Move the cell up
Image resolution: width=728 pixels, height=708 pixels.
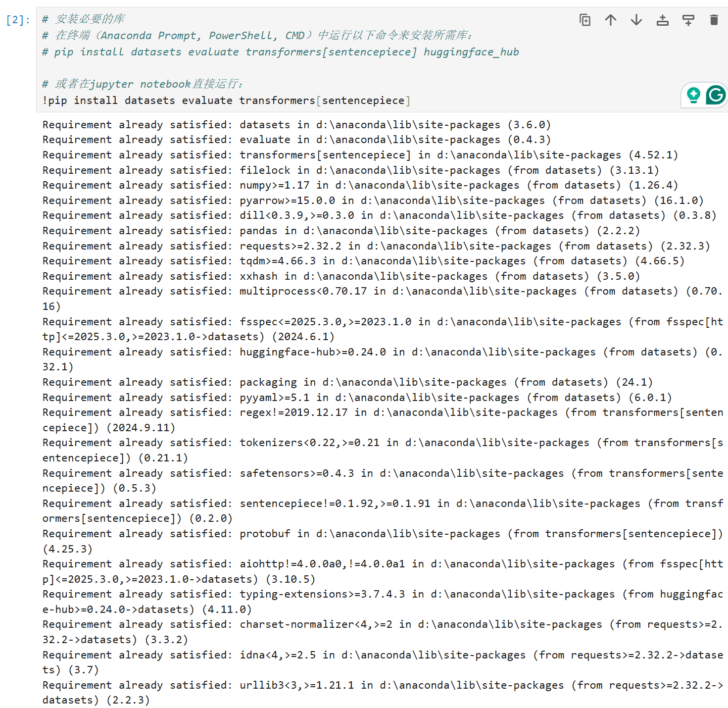610,21
